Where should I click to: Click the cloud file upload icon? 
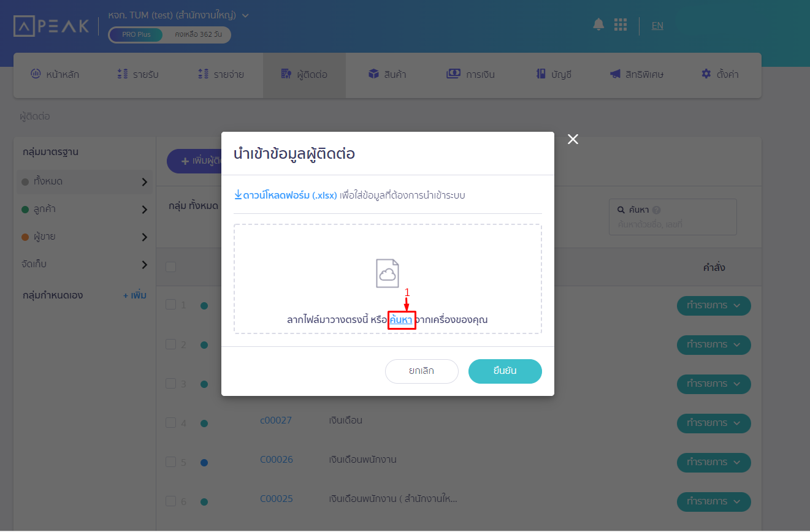388,273
